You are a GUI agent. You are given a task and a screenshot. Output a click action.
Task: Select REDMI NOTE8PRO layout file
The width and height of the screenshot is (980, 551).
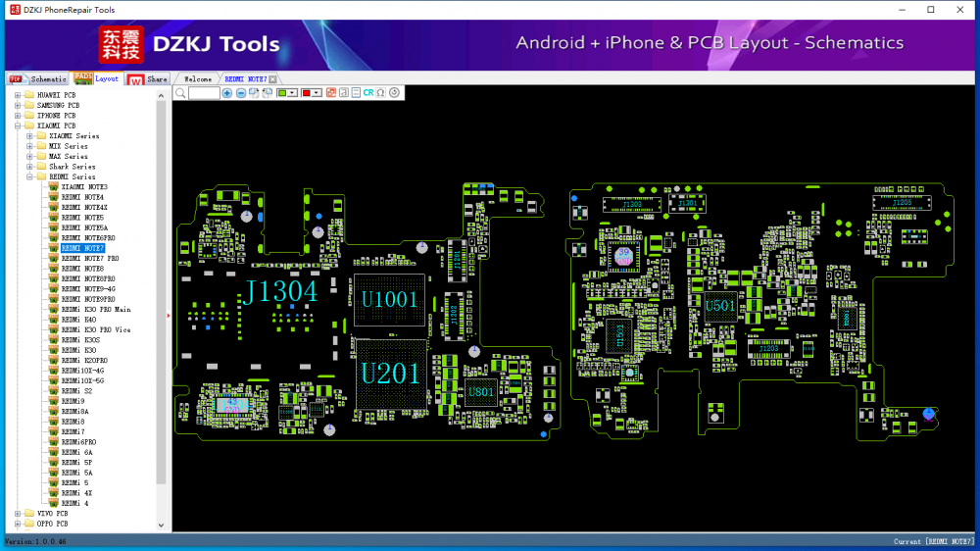[88, 279]
